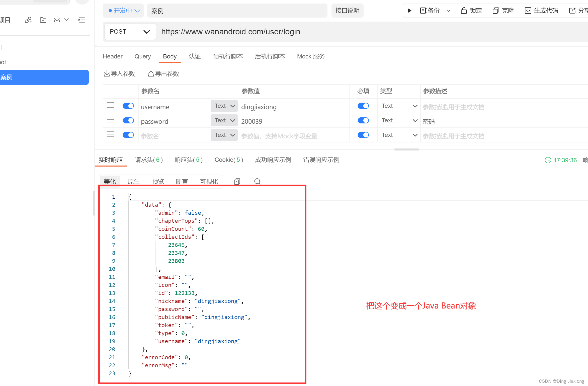Click the search response magnifier icon
The image size is (588, 386).
257,181
